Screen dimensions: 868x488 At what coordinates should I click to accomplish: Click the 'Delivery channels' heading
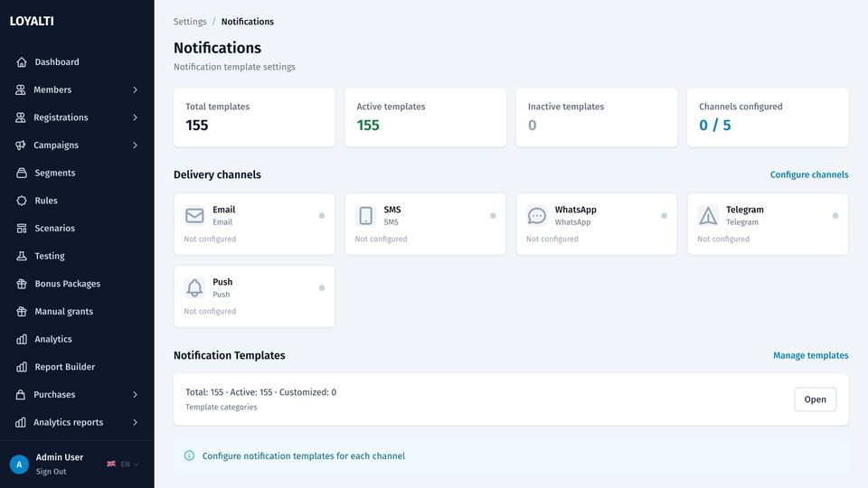[217, 174]
